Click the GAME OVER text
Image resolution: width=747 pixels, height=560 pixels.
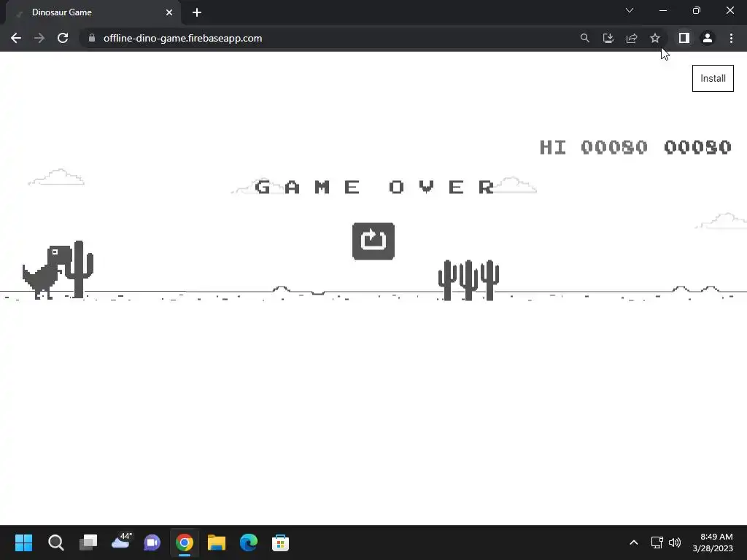click(374, 187)
